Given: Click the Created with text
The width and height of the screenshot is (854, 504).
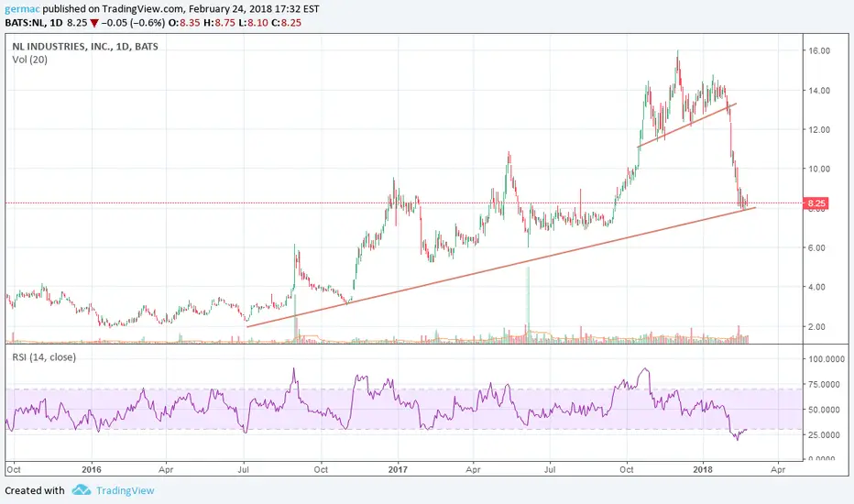Looking at the screenshot, I should (x=35, y=490).
